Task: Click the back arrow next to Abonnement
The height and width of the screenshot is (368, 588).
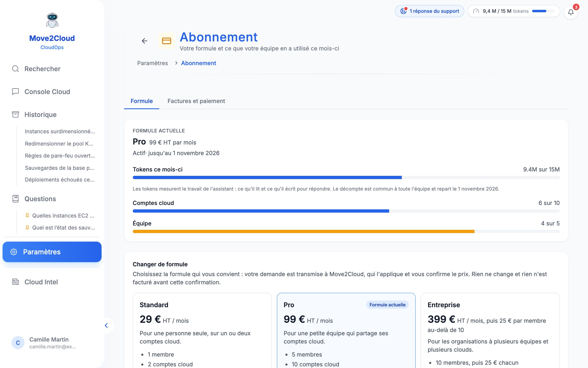Action: tap(145, 41)
